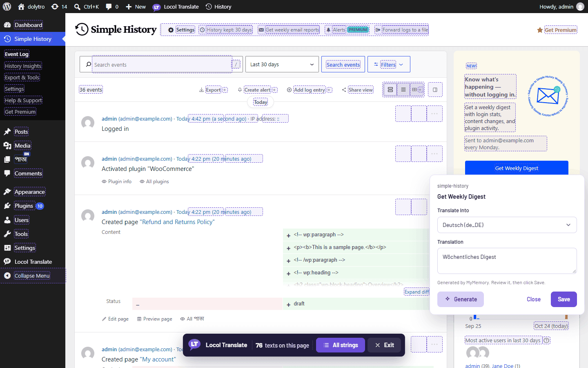Screen dimensions: 588x368
Task: Focus the Search events input field
Action: (162, 64)
